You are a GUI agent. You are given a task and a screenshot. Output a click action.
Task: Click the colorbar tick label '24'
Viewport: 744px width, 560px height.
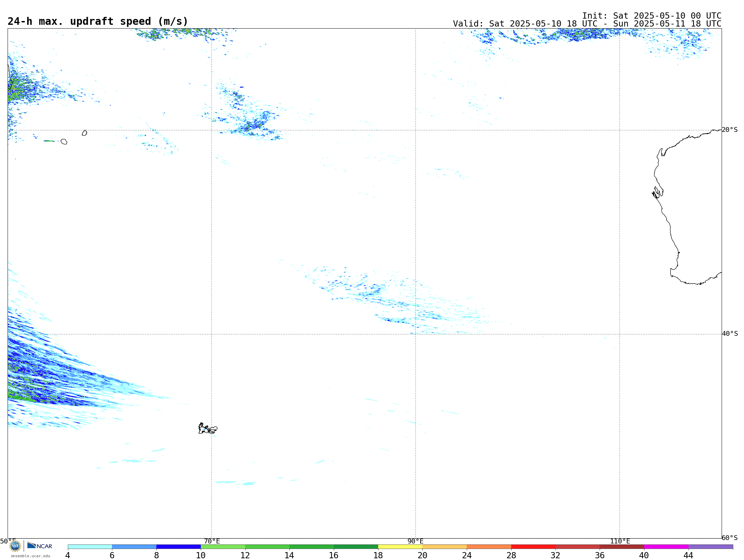click(467, 555)
